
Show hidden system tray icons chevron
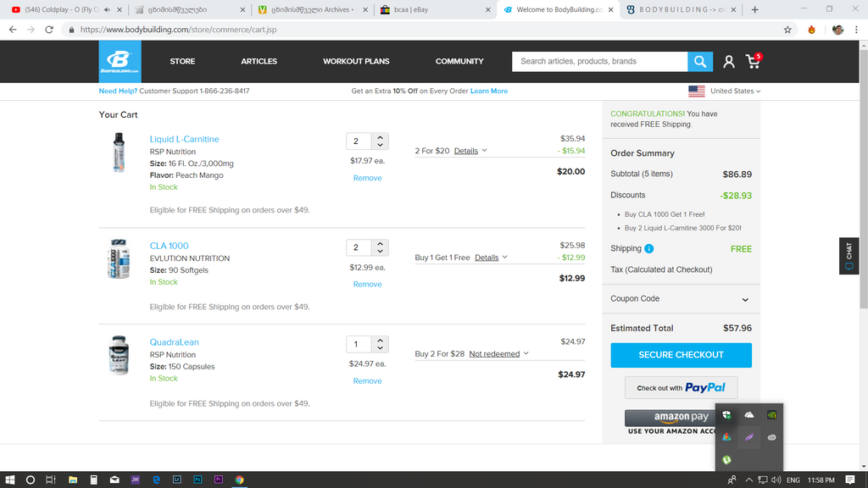click(748, 480)
